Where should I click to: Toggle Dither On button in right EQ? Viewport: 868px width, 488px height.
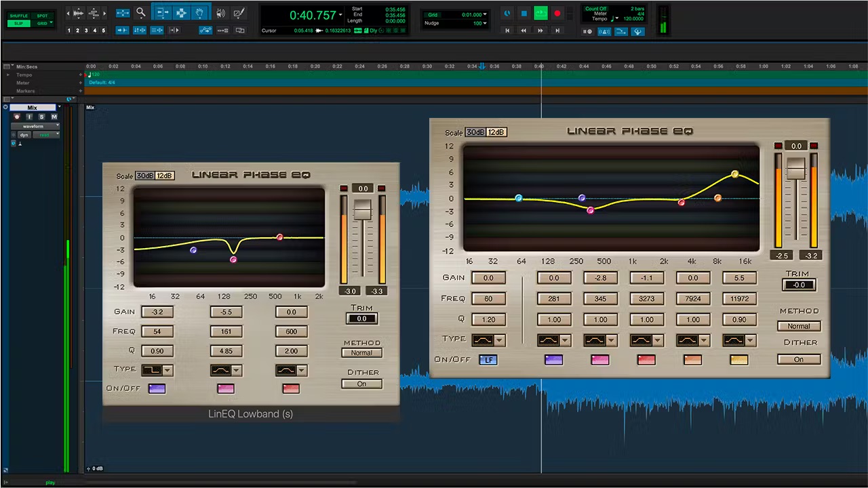tap(799, 359)
